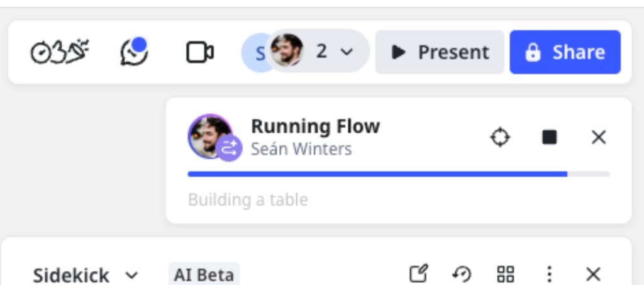
Task: Expand the collaborators list showing 2
Action: tap(333, 52)
